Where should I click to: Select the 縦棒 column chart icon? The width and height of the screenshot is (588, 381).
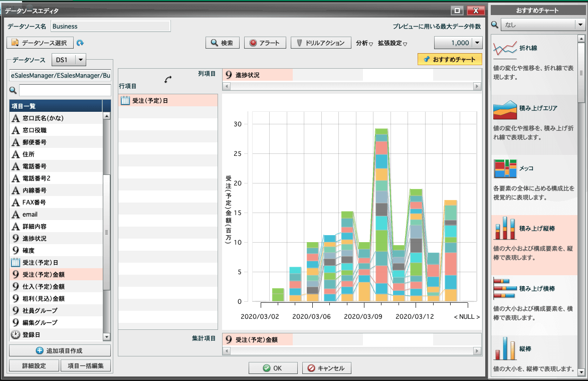(x=505, y=348)
